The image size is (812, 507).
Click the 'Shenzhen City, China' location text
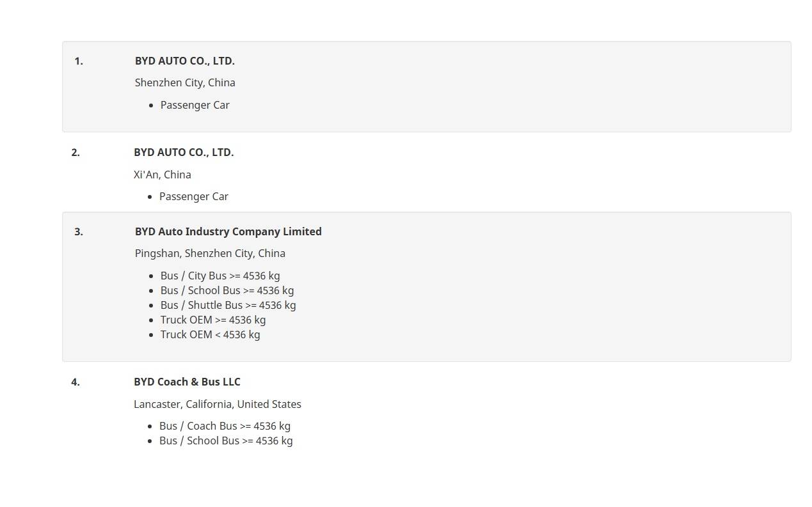185,82
